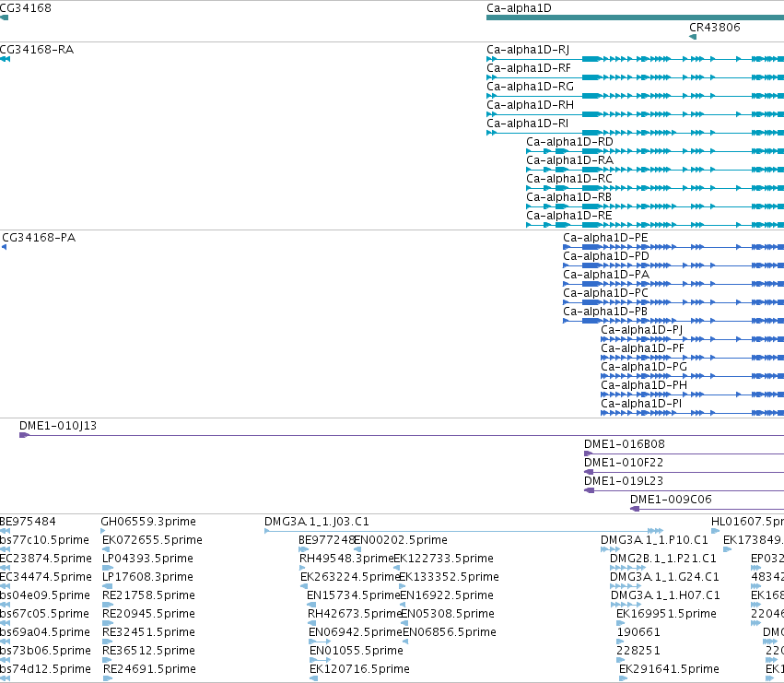The height and width of the screenshot is (683, 784).
Task: Select transcript Ca-alpha1D-RH
Action: pos(635,114)
